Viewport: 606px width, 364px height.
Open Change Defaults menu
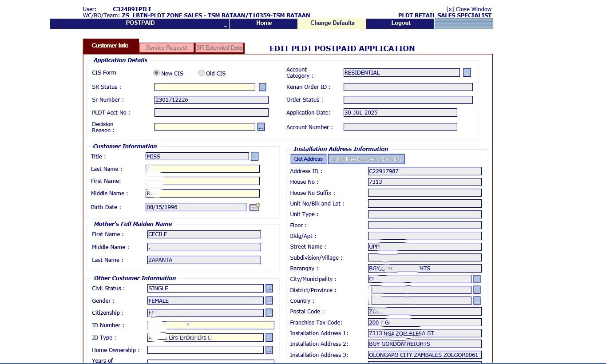332,24
